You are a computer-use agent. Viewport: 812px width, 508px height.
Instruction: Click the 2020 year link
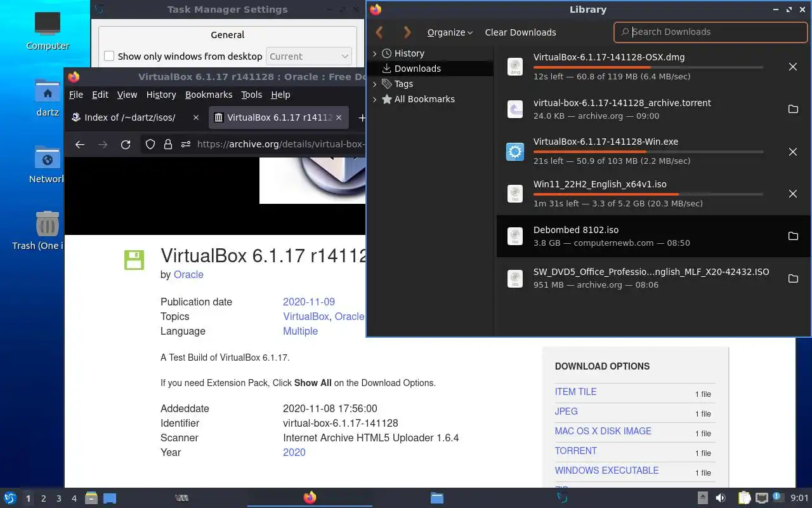294,453
